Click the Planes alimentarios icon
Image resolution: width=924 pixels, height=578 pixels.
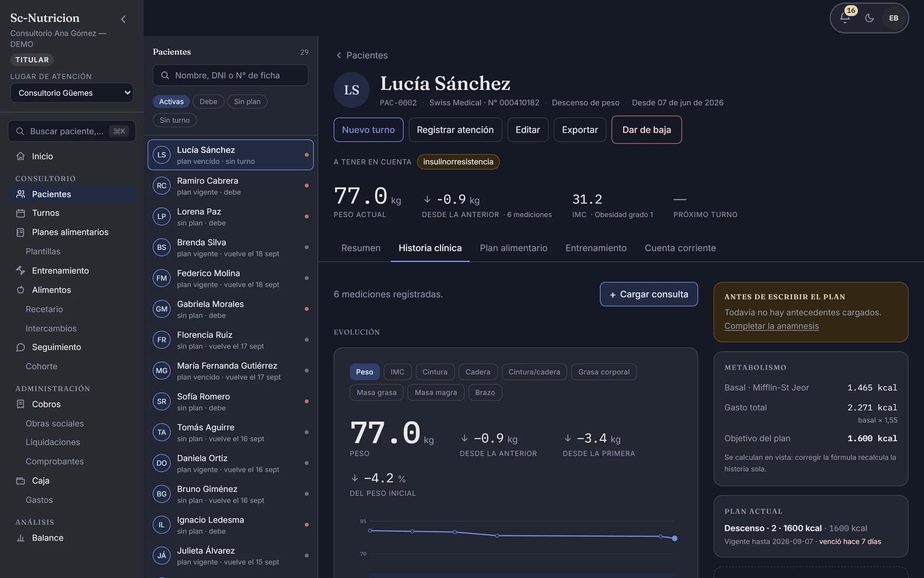coord(20,232)
